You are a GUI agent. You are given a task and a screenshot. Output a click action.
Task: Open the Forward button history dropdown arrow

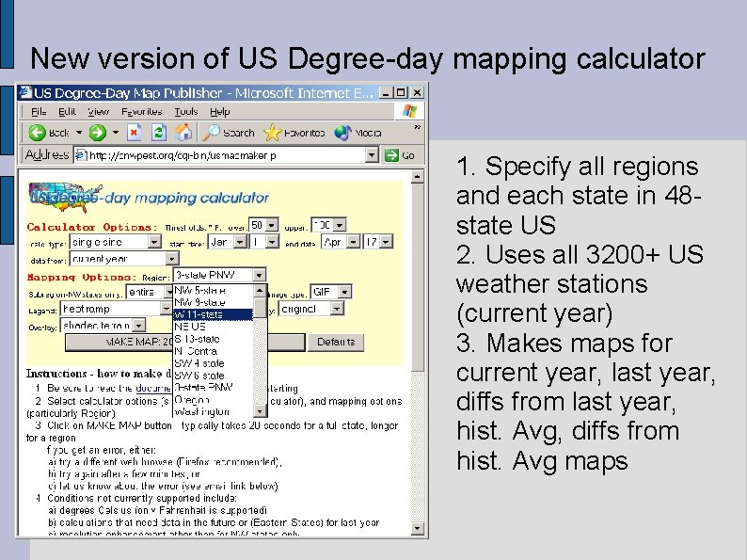click(116, 133)
